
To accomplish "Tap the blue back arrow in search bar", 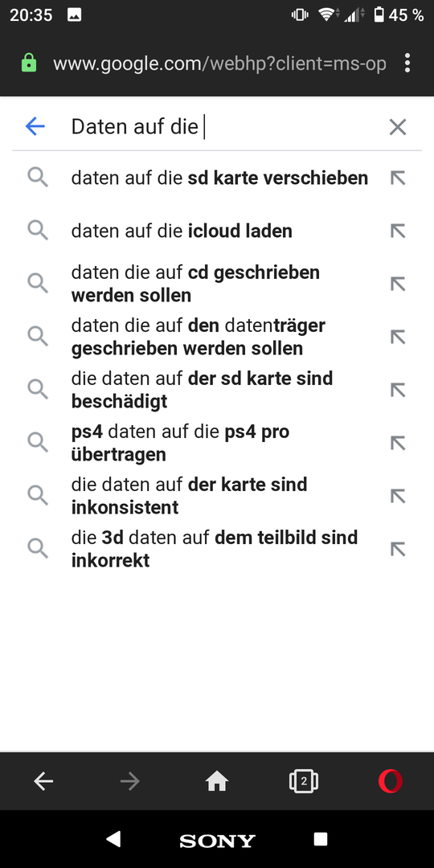I will 35,127.
